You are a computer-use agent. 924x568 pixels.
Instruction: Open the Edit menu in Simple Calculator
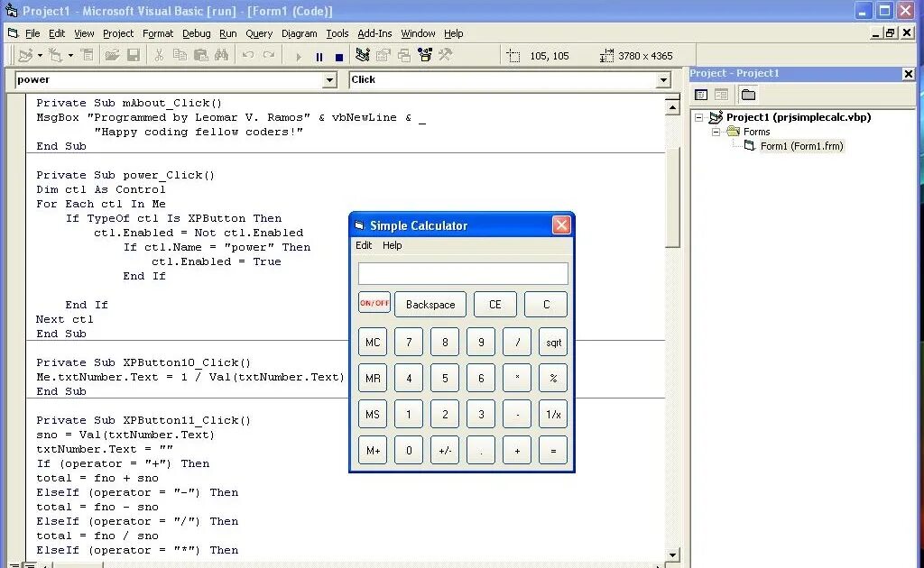point(364,245)
